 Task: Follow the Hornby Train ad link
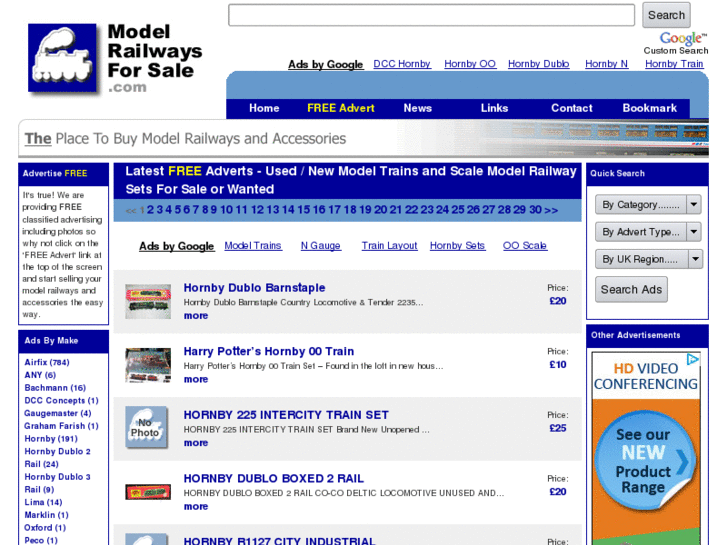tap(674, 64)
